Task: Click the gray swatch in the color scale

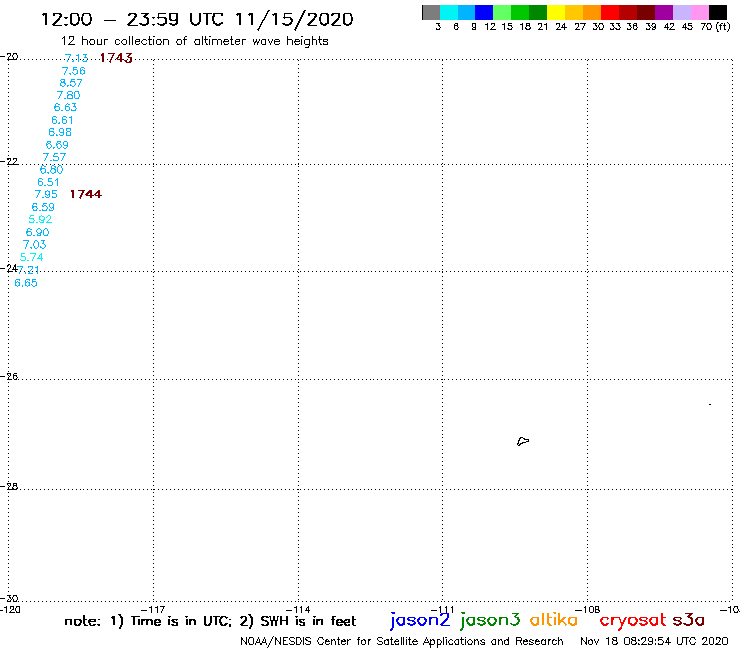Action: pyautogui.click(x=431, y=12)
